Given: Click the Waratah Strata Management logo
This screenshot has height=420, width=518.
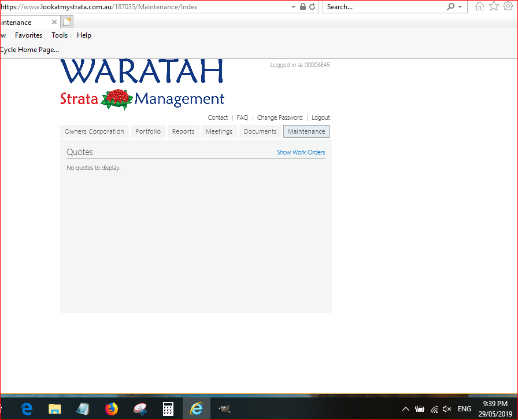Looking at the screenshot, I should point(142,84).
